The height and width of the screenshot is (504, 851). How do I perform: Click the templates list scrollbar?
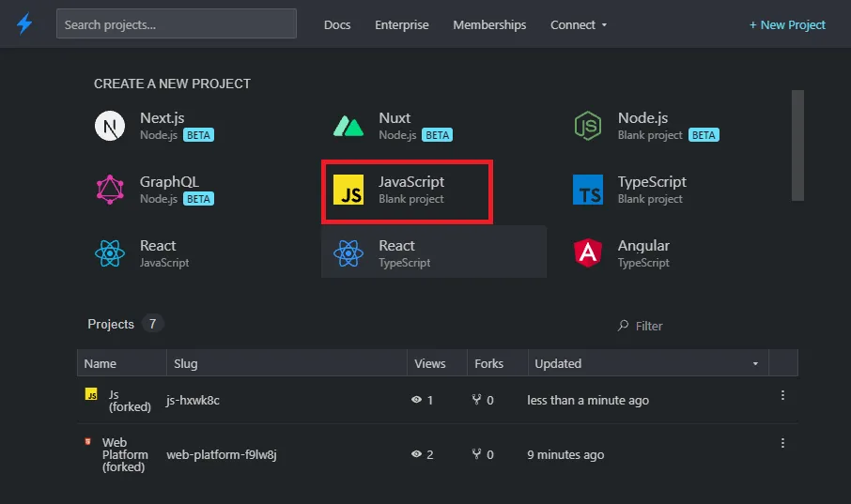[x=797, y=145]
